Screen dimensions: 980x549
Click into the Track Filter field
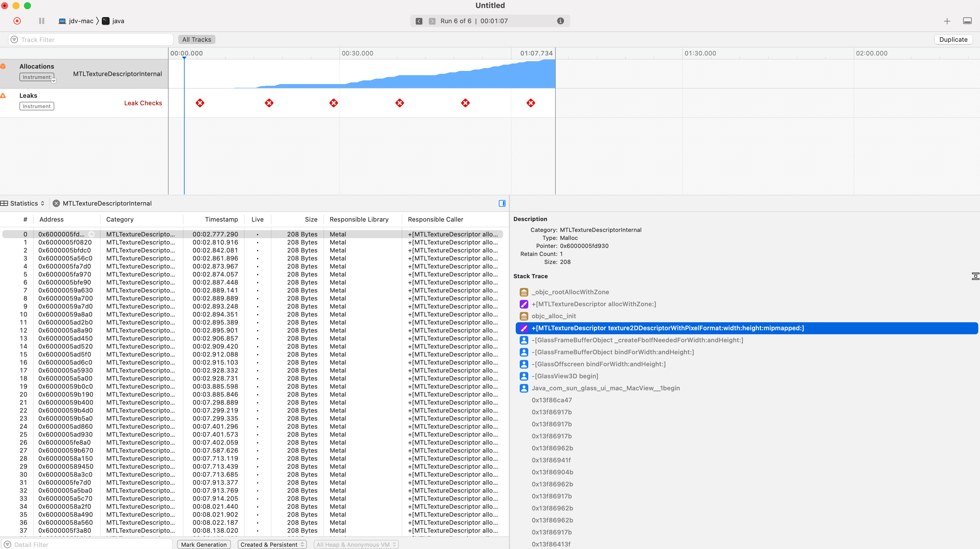91,39
